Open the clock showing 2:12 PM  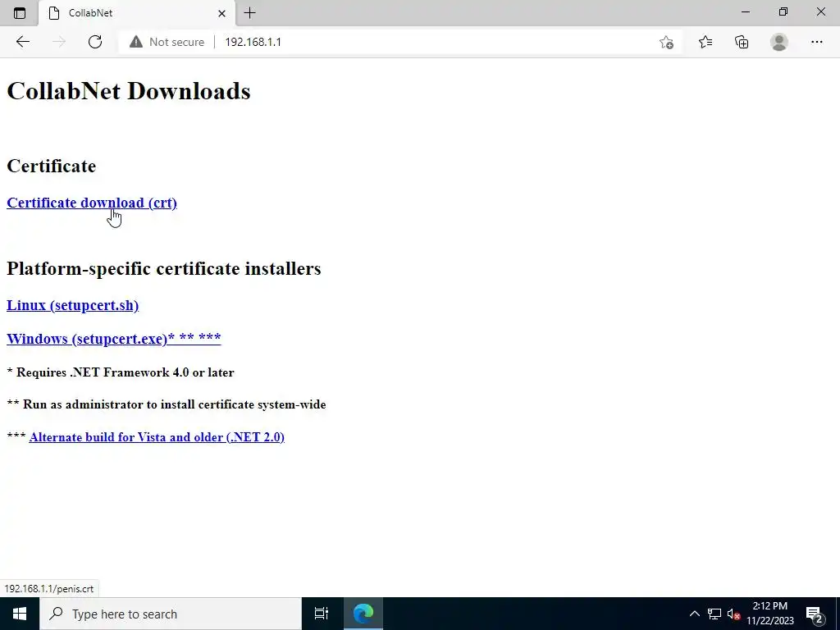coord(769,614)
